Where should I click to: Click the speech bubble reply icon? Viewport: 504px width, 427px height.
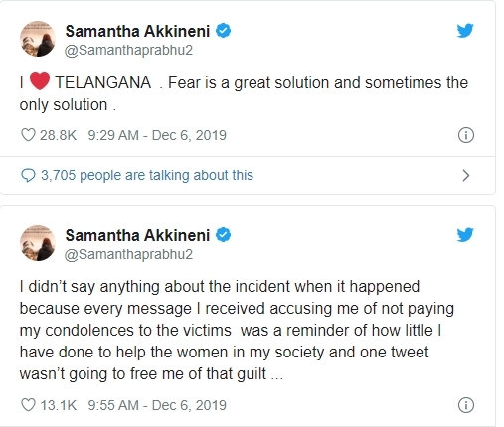[x=28, y=175]
